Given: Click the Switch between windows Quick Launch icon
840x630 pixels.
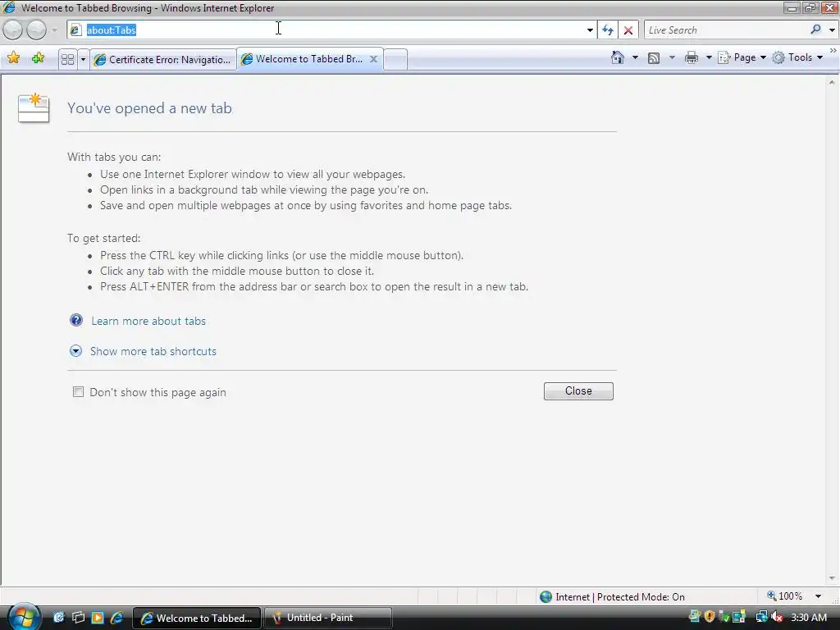Looking at the screenshot, I should coord(78,618).
